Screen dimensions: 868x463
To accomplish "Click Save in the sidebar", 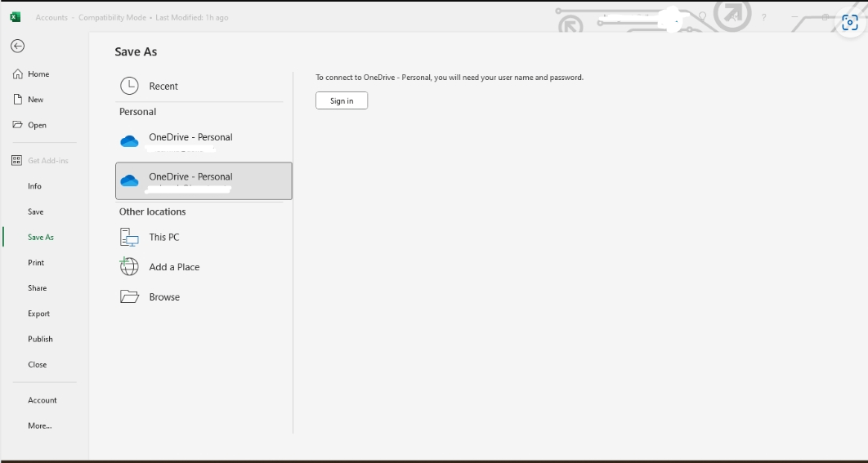I will click(x=35, y=211).
